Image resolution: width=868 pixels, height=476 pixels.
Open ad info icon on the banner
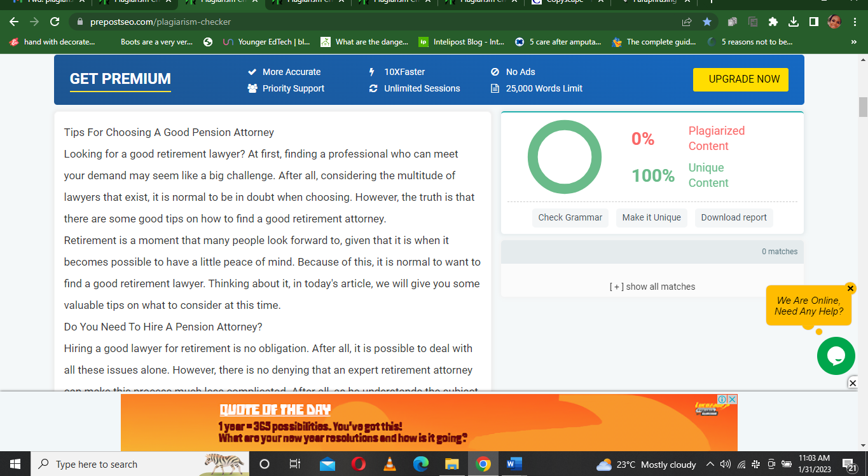point(722,399)
